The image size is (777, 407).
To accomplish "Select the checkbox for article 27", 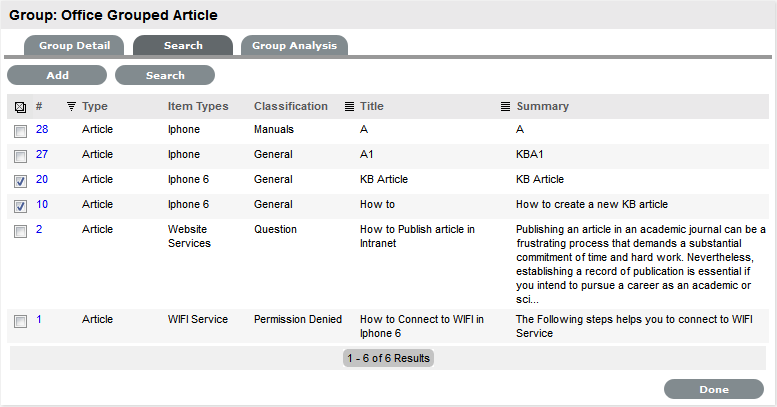I will (20, 156).
